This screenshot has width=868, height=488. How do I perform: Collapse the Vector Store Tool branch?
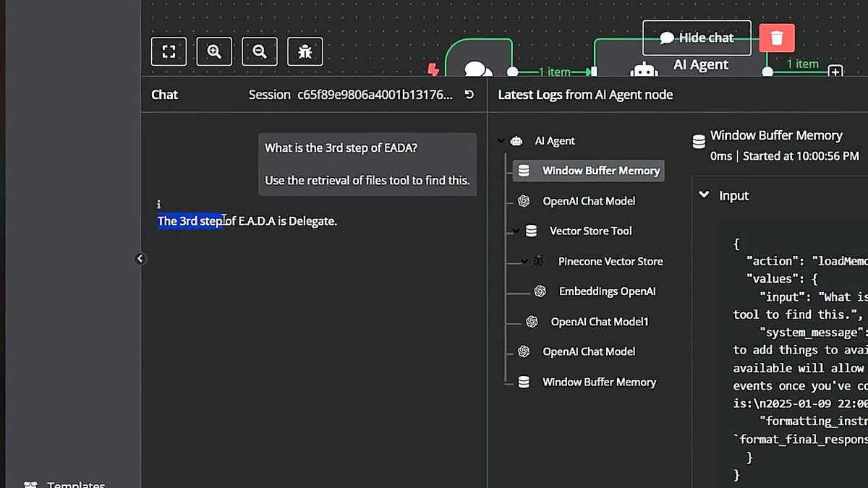(516, 231)
